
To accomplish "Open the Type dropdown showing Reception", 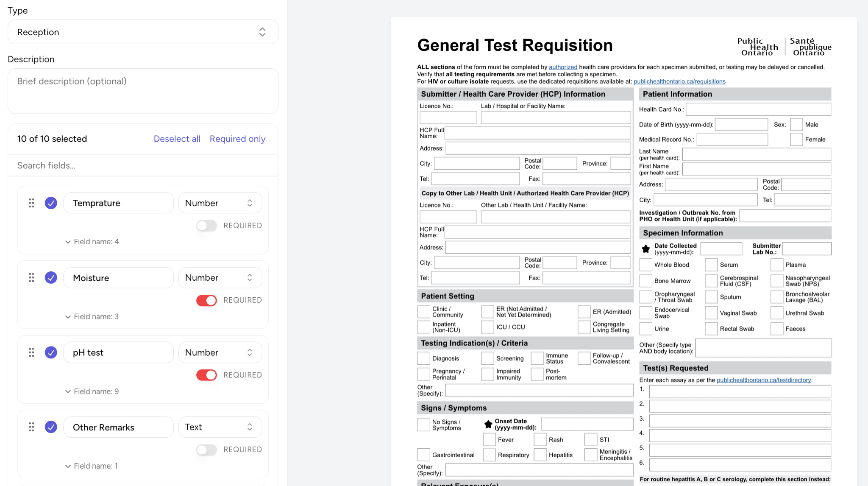I will (x=143, y=32).
